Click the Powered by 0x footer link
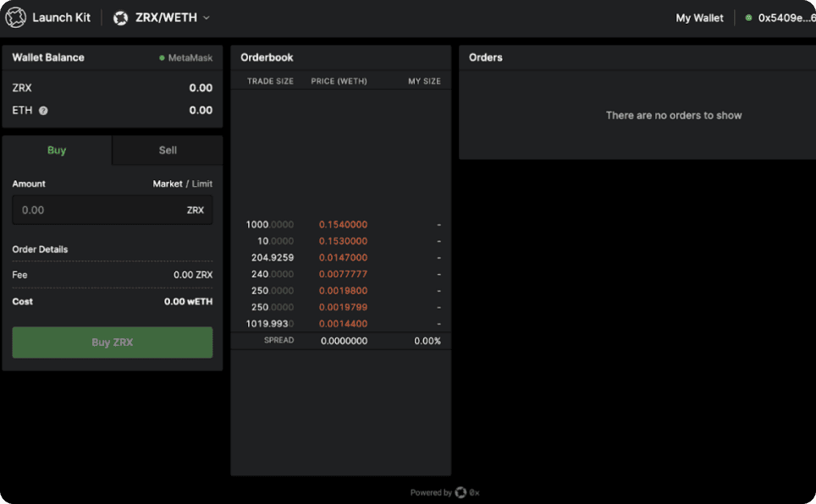 (444, 492)
